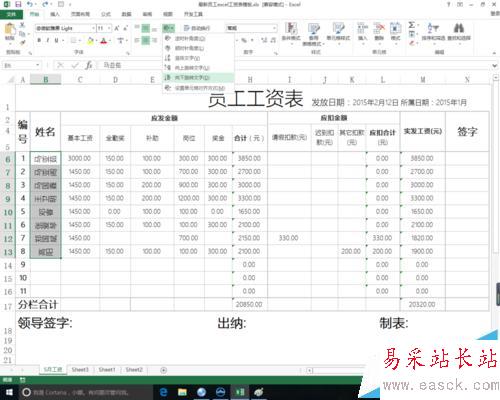Switch to Sheet2 tab

(x=134, y=370)
